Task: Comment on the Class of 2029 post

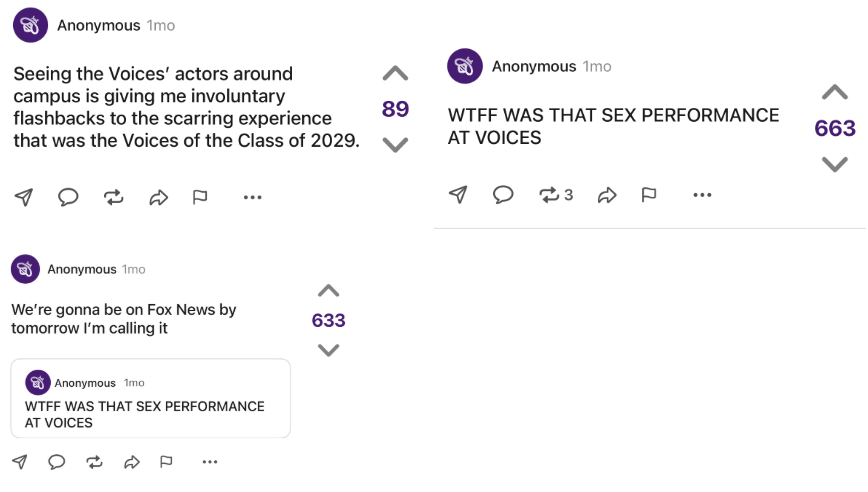Action: click(68, 197)
